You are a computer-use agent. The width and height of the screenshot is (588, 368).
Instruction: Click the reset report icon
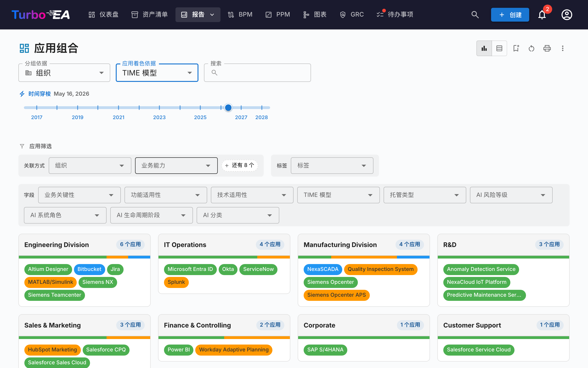(531, 48)
